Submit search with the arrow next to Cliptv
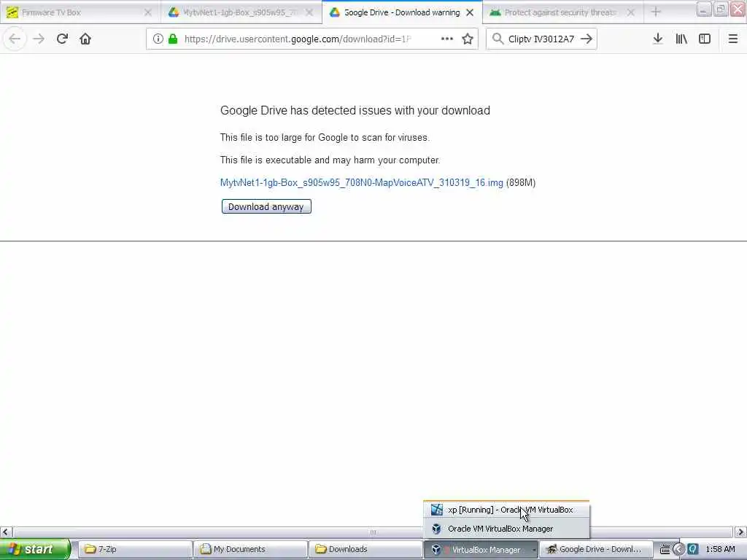The width and height of the screenshot is (747, 560). (587, 39)
